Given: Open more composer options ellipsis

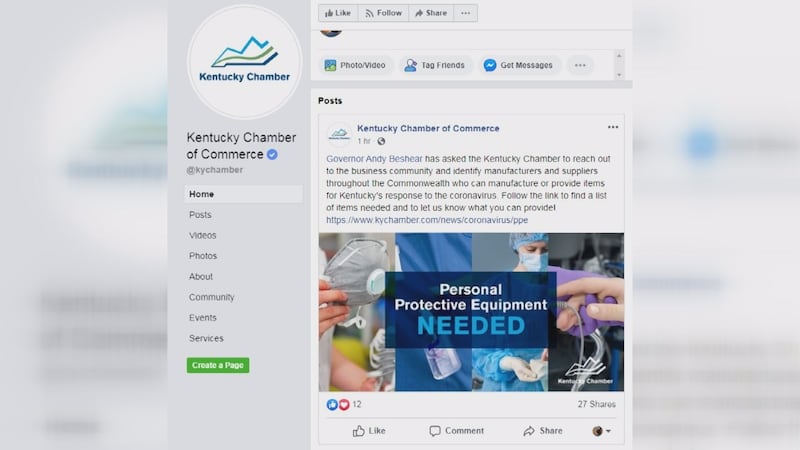Looking at the screenshot, I should (580, 65).
